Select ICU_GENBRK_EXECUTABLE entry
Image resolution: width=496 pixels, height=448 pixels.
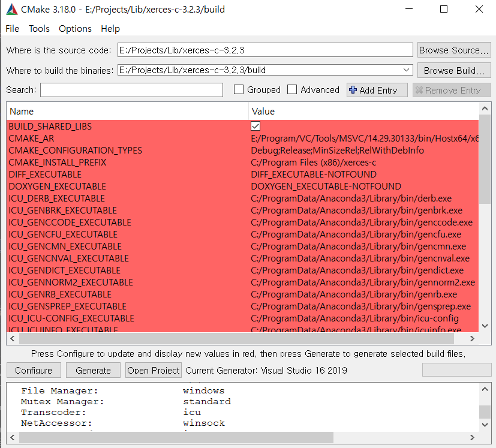(x=62, y=211)
